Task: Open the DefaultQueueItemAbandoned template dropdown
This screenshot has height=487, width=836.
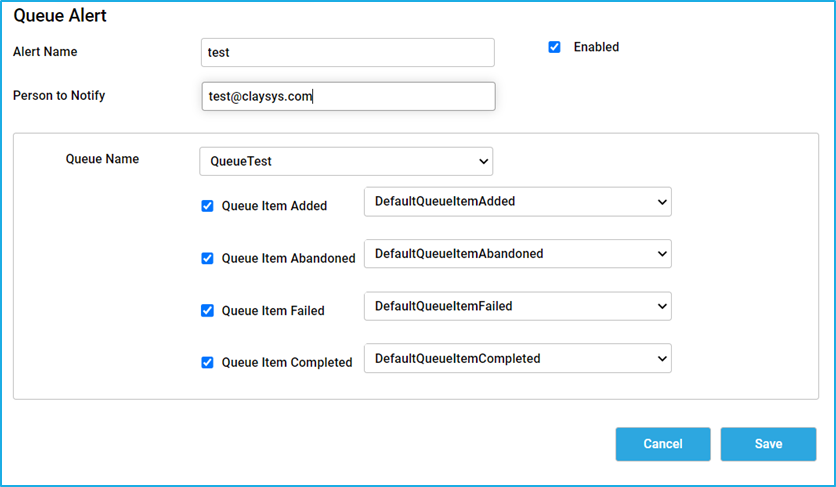Action: click(x=518, y=254)
